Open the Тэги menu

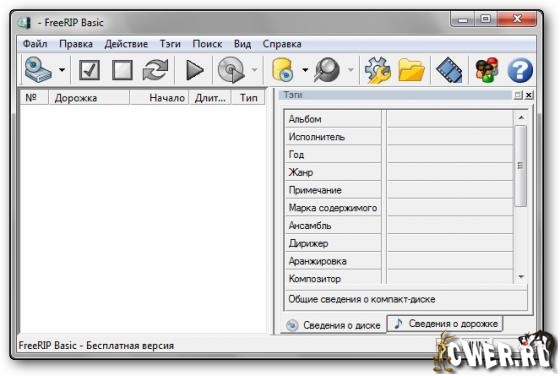pos(170,44)
